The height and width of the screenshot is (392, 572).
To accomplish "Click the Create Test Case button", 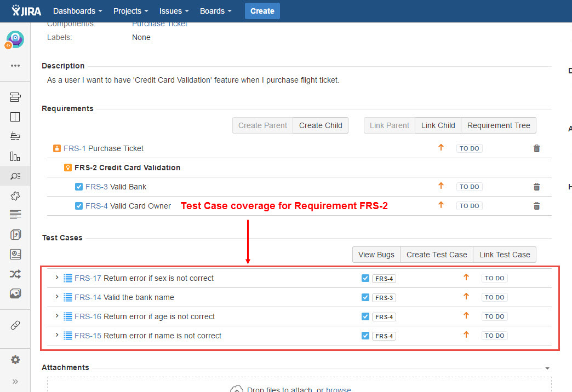I will coord(437,255).
